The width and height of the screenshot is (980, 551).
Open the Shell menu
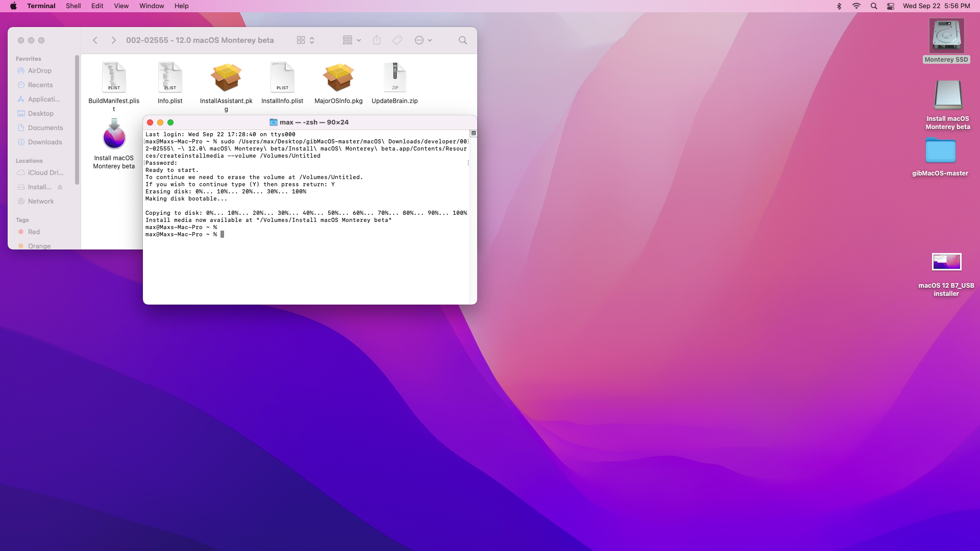73,6
